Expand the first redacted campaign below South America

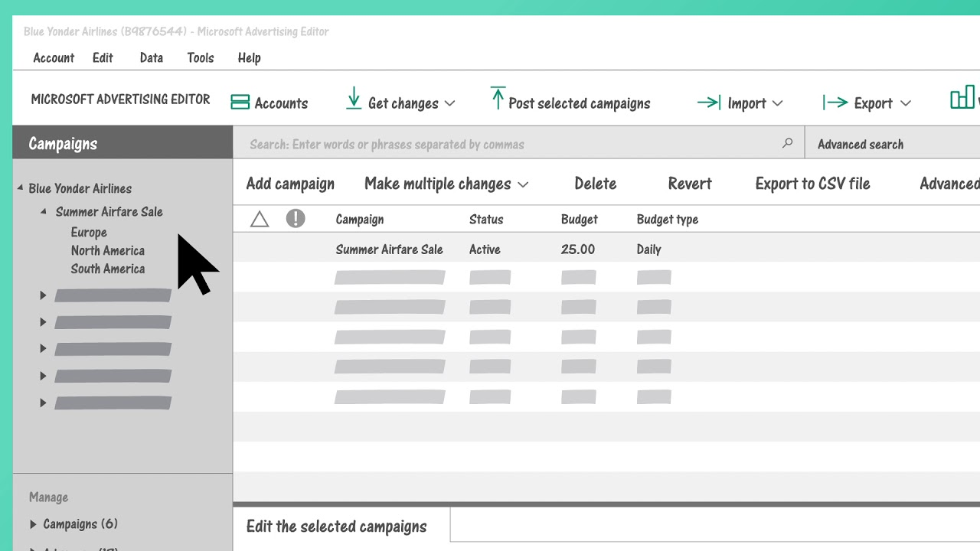tap(43, 295)
